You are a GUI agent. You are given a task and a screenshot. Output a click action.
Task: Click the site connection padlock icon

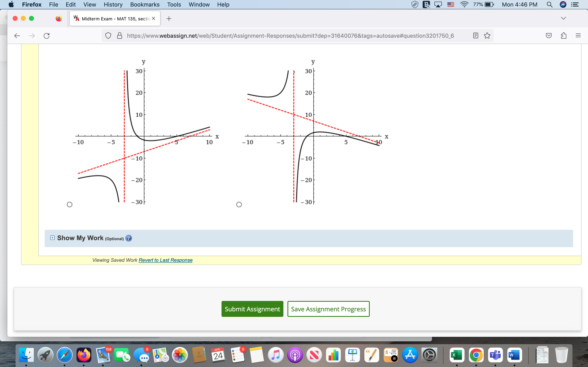point(119,36)
